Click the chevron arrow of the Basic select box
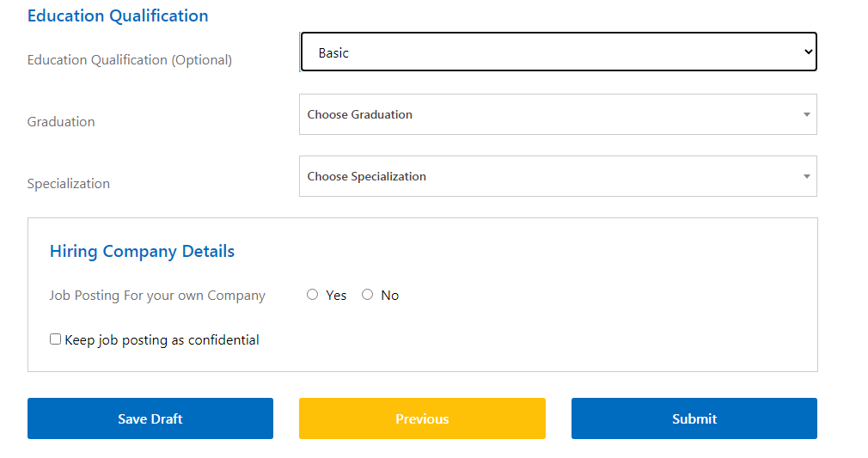868x458 pixels. (x=808, y=52)
